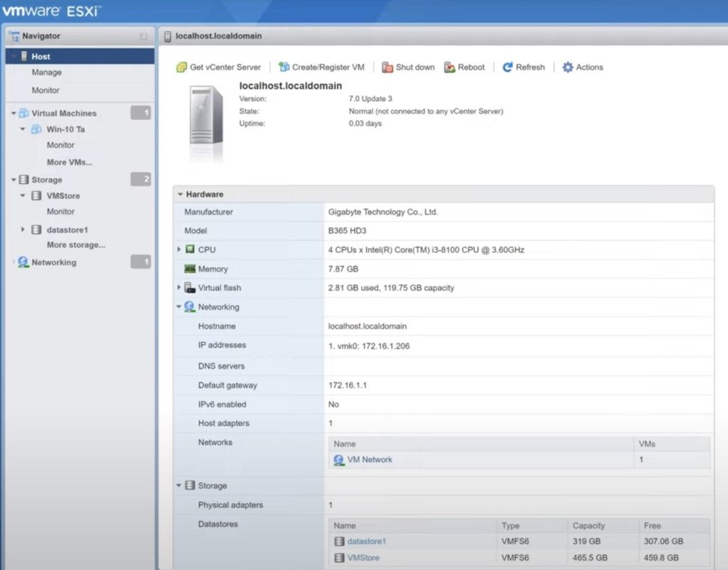Viewport: 728px width, 570px height.
Task: Expand the Virtual flash row
Action: 178,287
